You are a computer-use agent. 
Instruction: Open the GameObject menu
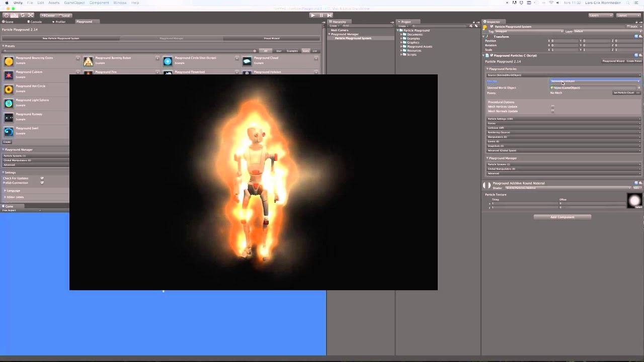click(x=74, y=3)
